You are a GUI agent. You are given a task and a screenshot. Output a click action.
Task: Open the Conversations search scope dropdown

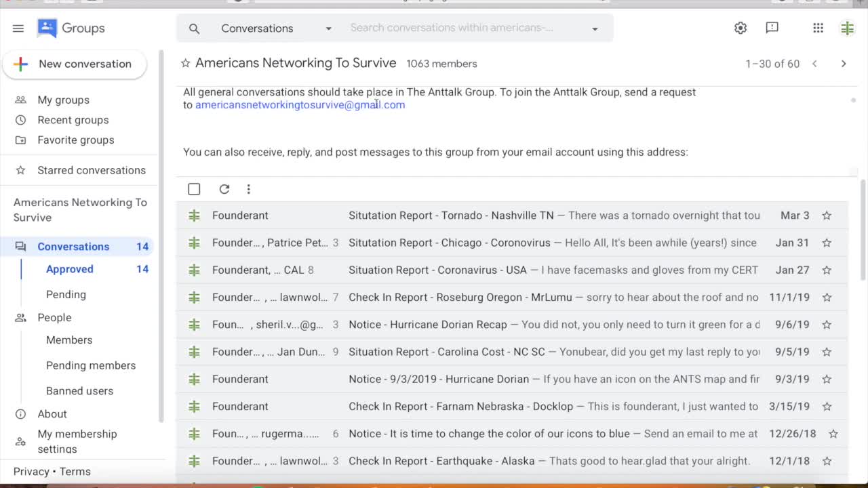(276, 28)
